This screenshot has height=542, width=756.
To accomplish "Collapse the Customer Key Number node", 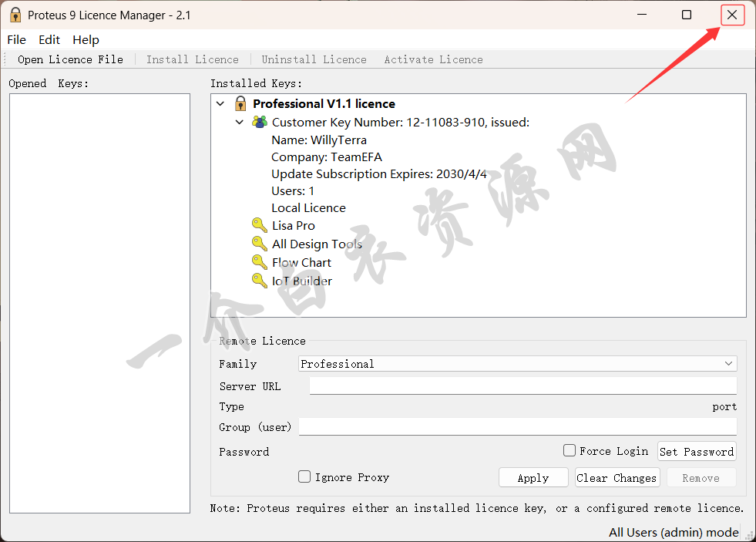I will pos(240,122).
